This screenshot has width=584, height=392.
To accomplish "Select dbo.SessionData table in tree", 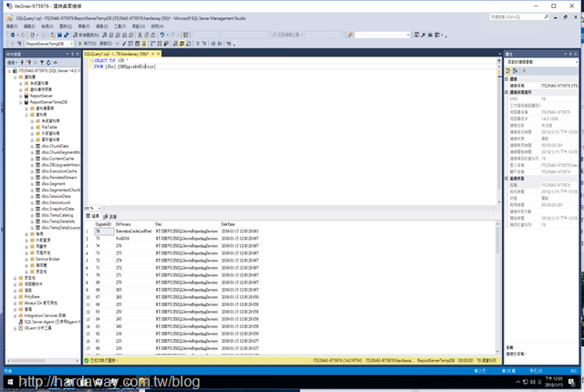I will coord(56,196).
